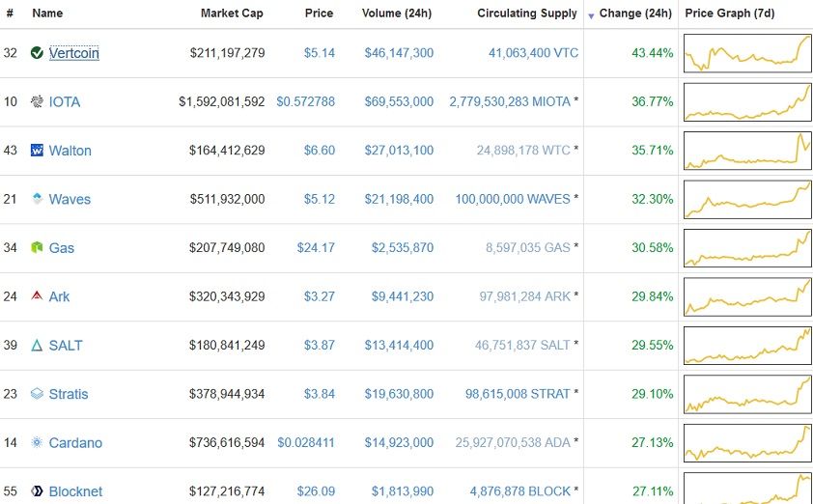The height and width of the screenshot is (504, 813).
Task: Click the Blocknet coin logo icon
Action: [37, 491]
